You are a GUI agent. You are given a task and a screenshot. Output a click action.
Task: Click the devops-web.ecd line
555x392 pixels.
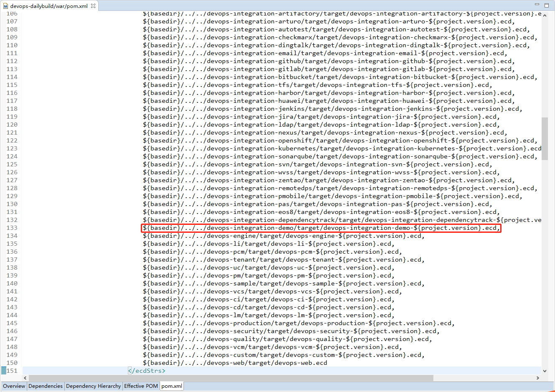click(235, 363)
